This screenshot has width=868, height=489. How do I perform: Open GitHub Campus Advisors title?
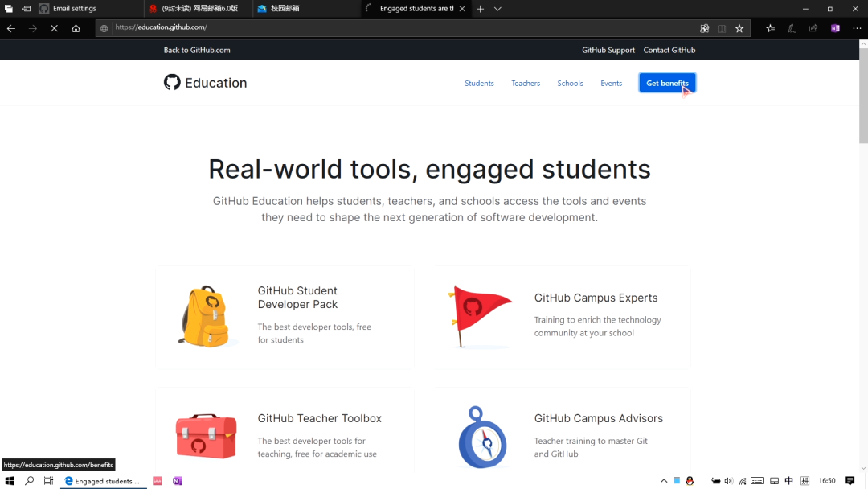click(599, 418)
